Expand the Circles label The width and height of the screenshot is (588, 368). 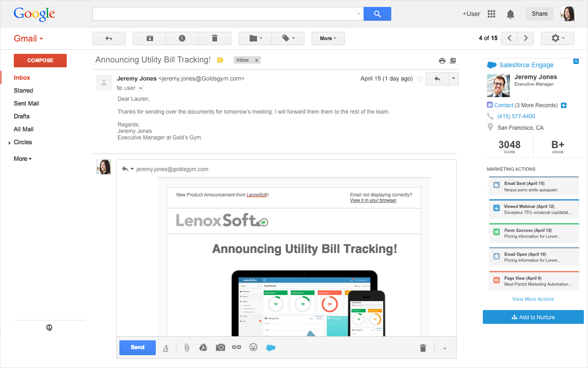coord(10,143)
